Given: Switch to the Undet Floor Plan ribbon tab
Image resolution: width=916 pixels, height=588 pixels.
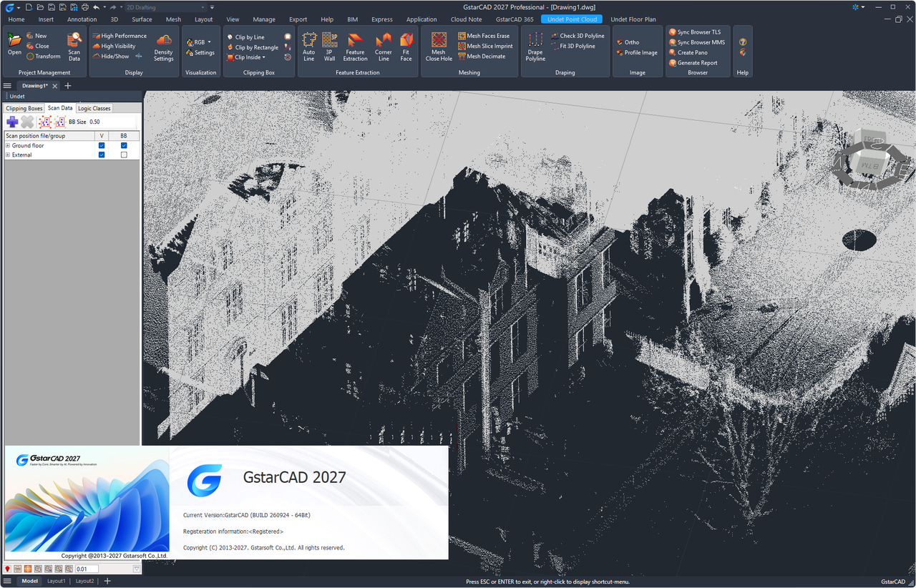Looking at the screenshot, I should point(633,19).
